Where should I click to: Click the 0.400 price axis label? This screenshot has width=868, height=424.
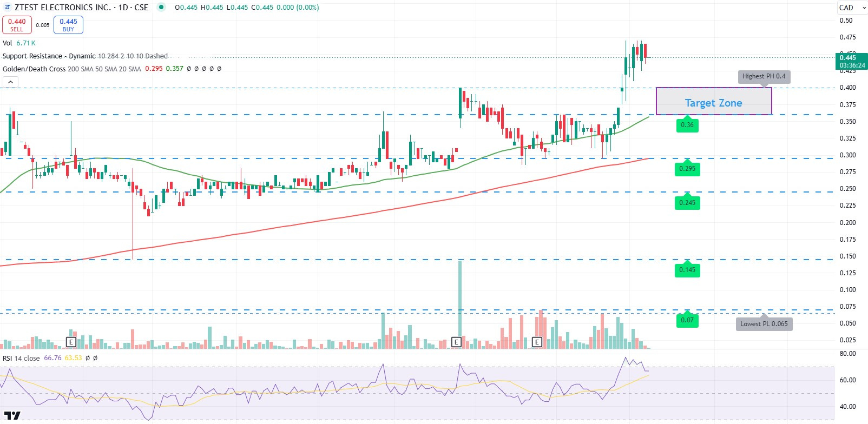click(x=847, y=88)
